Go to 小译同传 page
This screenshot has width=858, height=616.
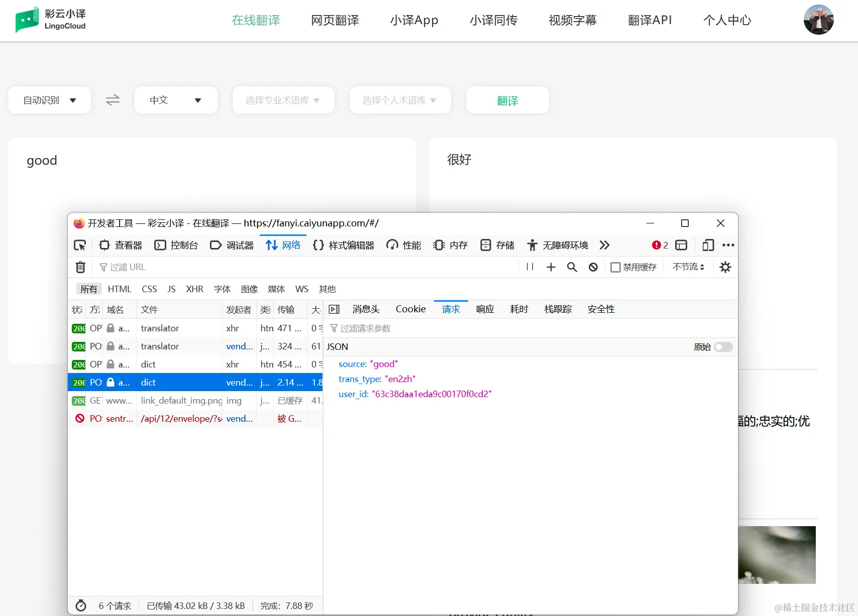click(493, 20)
